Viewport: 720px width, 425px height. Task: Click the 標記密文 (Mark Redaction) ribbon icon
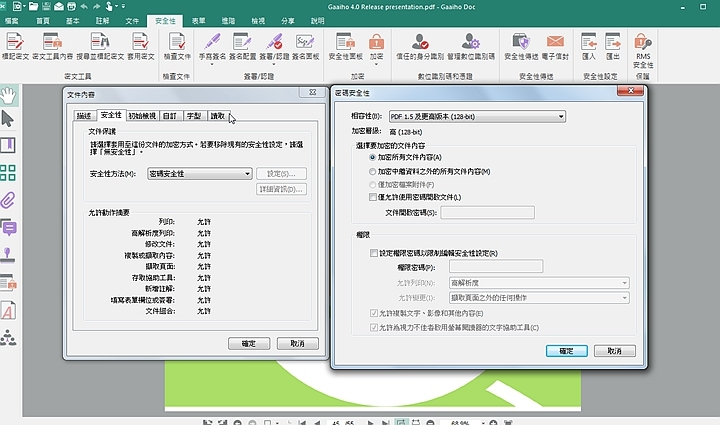[15, 42]
